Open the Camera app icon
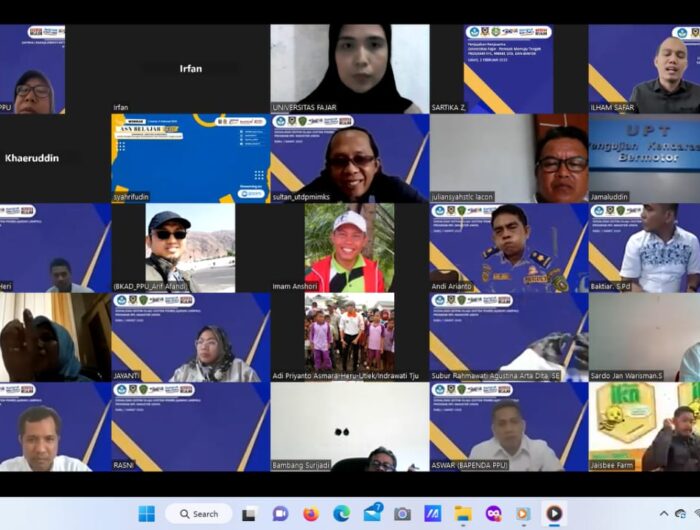This screenshot has width=700, height=530. (x=402, y=514)
